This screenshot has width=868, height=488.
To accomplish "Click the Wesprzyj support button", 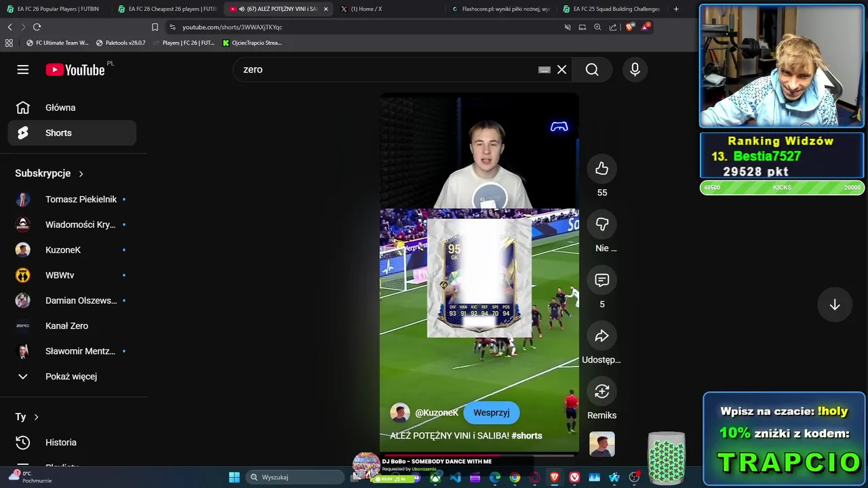I will [491, 412].
